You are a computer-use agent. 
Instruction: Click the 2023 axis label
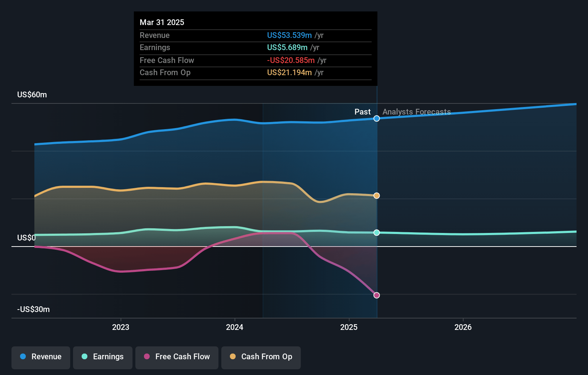tap(121, 327)
